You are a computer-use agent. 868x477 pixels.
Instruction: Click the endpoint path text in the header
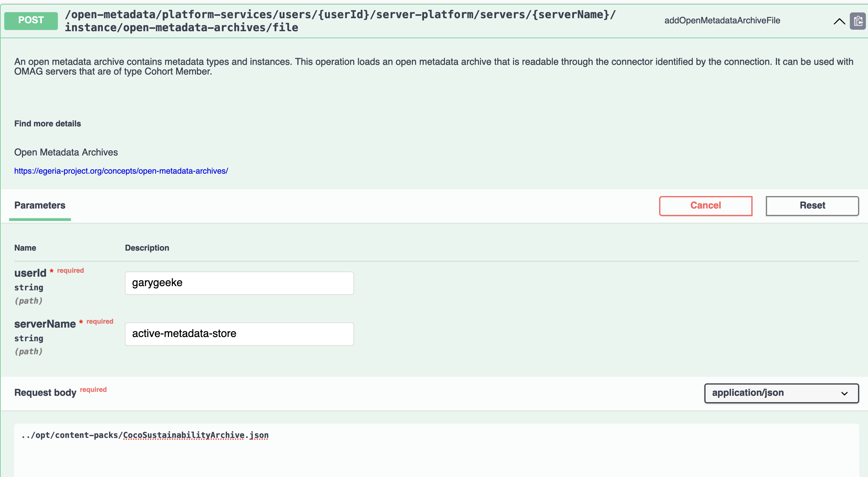point(340,21)
